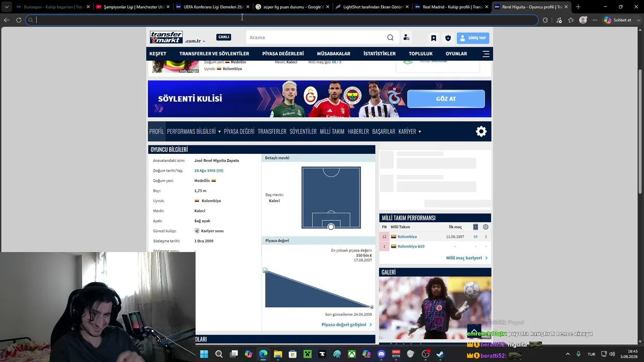Open File Explorer from taskbar
644x362 pixels.
point(278,354)
